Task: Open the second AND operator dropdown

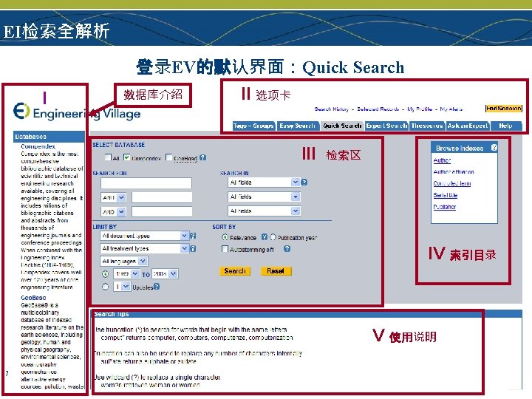Action: pyautogui.click(x=114, y=212)
